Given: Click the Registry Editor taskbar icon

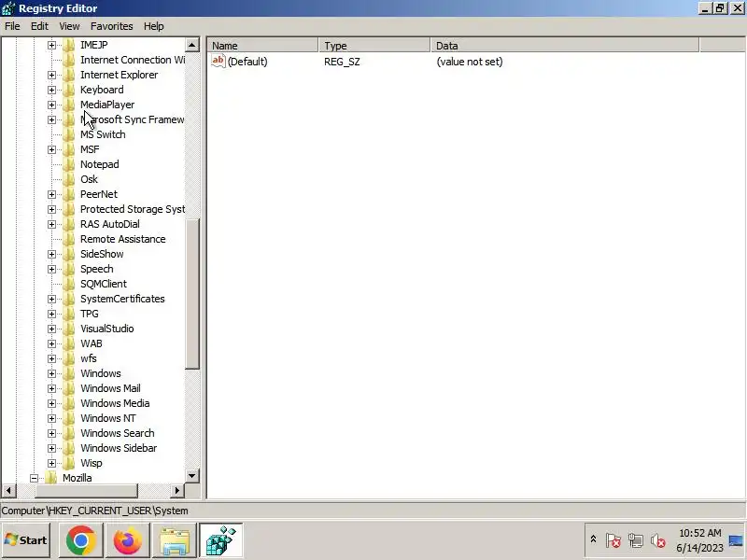Looking at the screenshot, I should point(220,540).
